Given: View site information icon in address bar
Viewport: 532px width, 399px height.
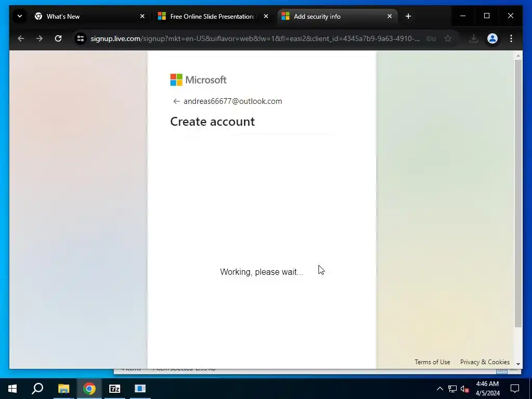Looking at the screenshot, I should point(81,38).
